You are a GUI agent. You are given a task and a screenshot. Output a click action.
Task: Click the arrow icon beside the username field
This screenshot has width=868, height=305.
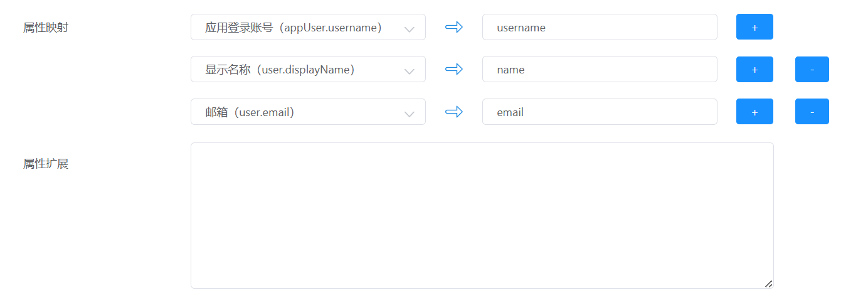click(453, 27)
